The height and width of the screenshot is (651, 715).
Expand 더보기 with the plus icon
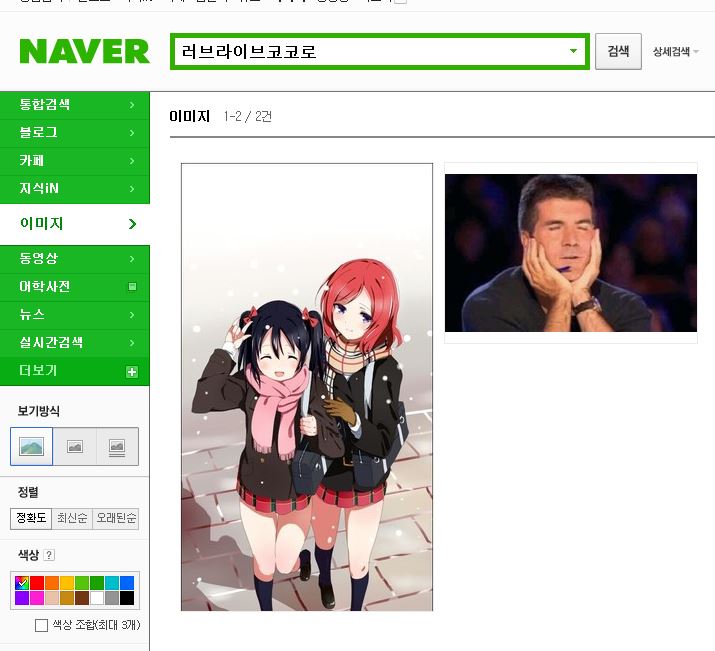(x=132, y=372)
